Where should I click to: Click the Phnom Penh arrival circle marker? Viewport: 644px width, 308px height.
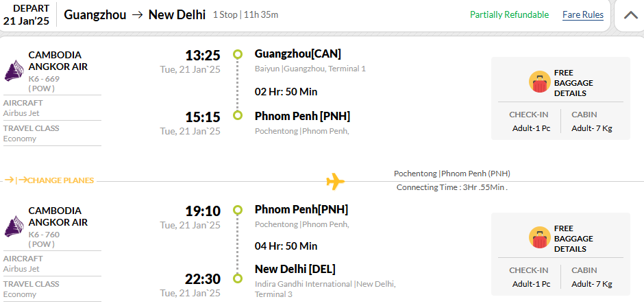tap(238, 115)
